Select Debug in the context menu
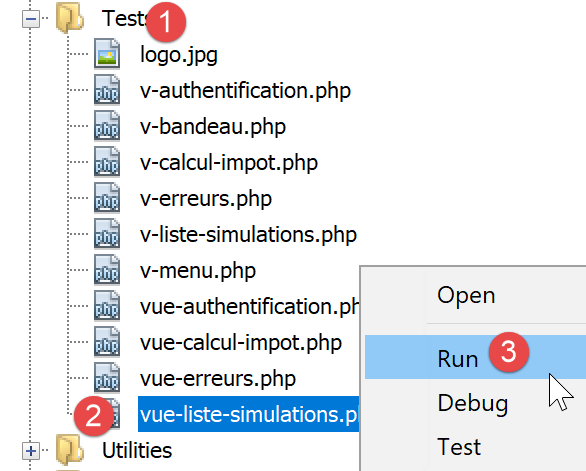 [x=473, y=403]
